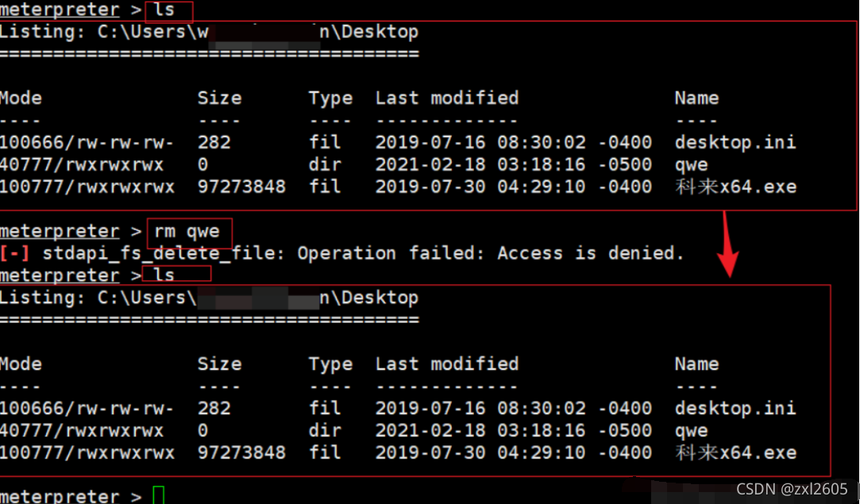This screenshot has height=504, width=860.
Task: Click 'Type' column header in the first listing
Action: point(330,98)
